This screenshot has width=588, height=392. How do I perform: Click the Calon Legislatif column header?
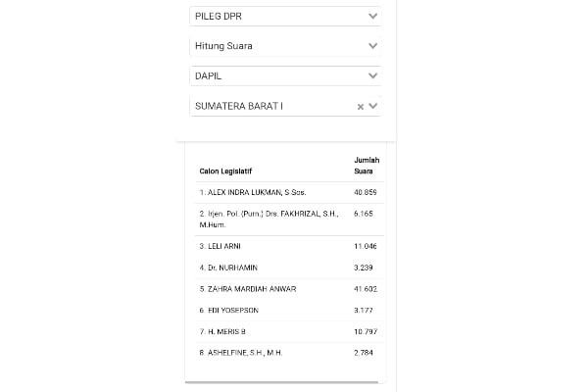click(x=226, y=171)
